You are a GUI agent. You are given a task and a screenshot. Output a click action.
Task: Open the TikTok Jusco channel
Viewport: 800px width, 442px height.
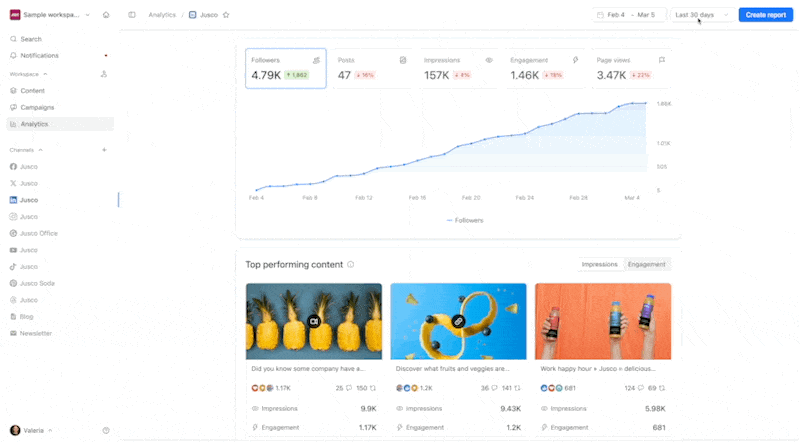(x=28, y=267)
